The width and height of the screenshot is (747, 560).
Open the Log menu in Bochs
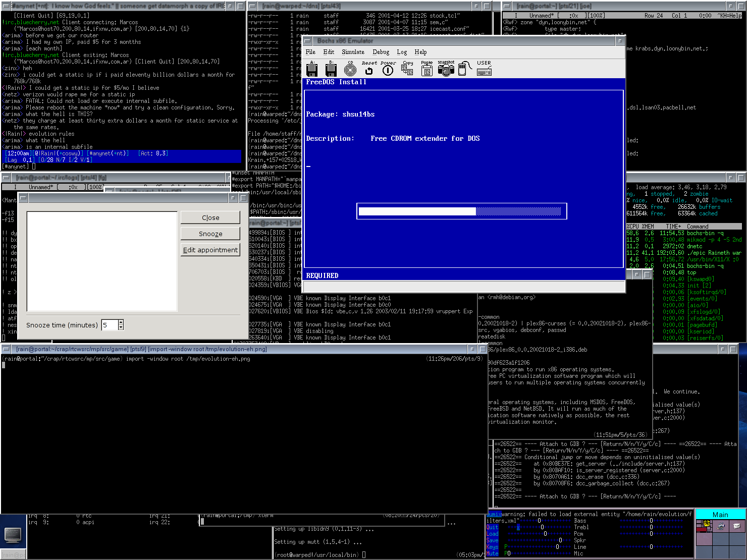pos(402,52)
